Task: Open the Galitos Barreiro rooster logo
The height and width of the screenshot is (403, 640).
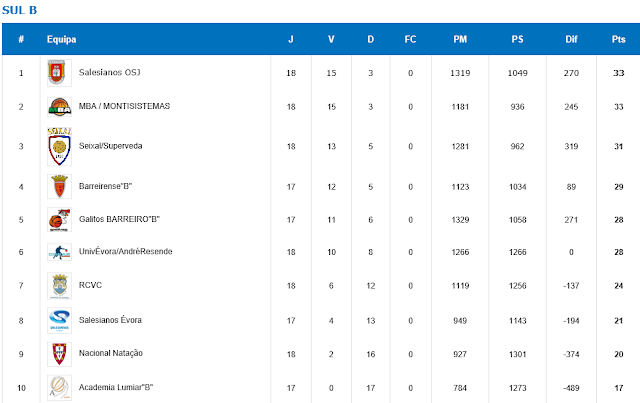Action: click(x=59, y=220)
